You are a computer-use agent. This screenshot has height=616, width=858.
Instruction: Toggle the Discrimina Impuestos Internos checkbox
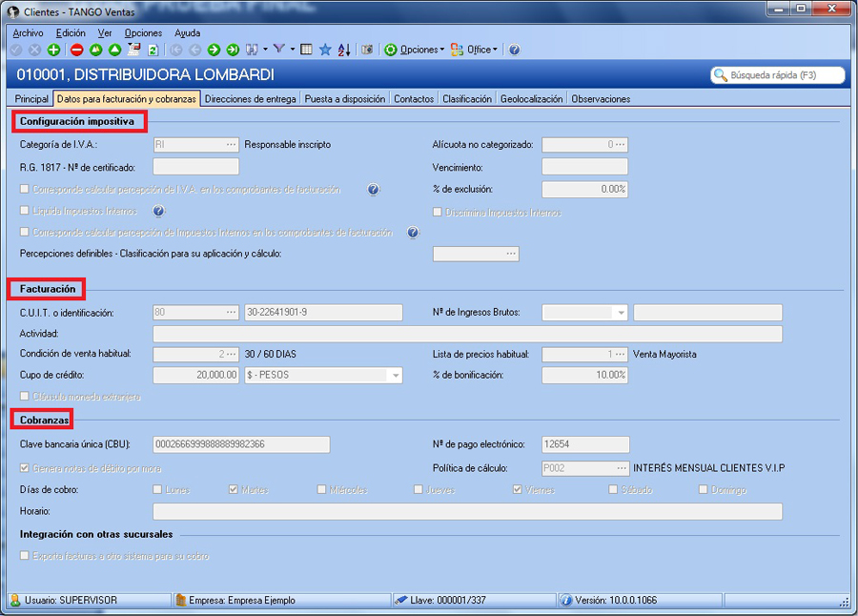coord(438,212)
